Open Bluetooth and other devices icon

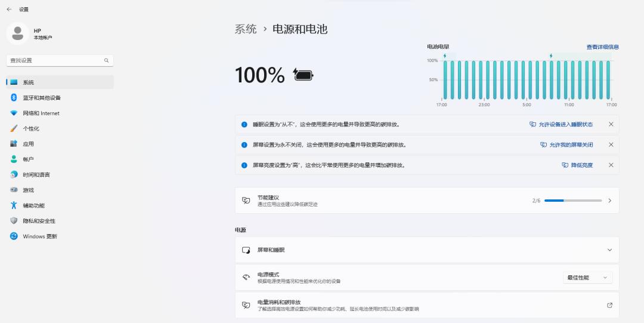[14, 97]
